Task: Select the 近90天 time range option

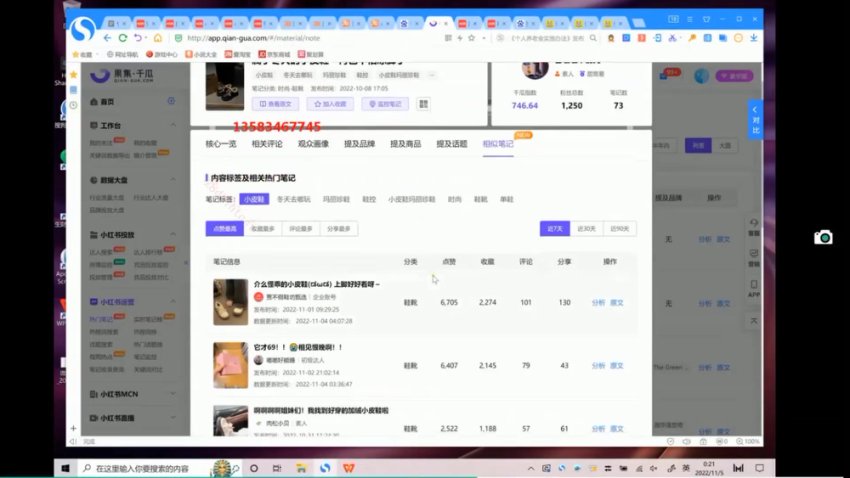Action: (619, 229)
